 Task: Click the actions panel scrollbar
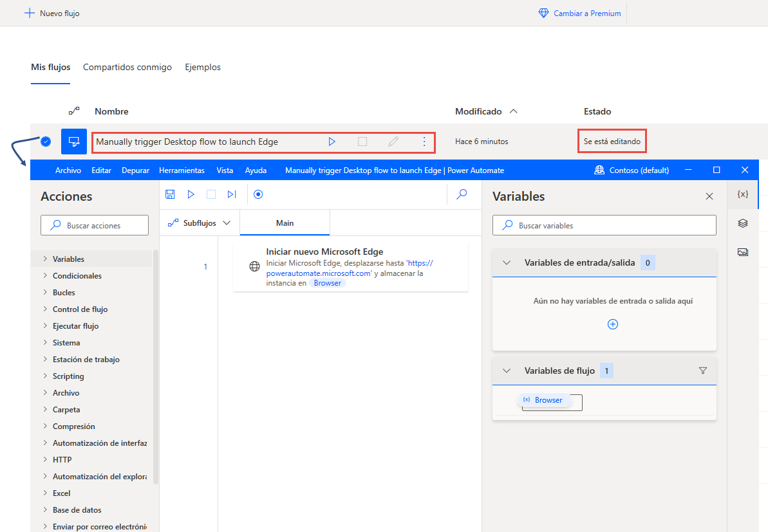(x=156, y=367)
